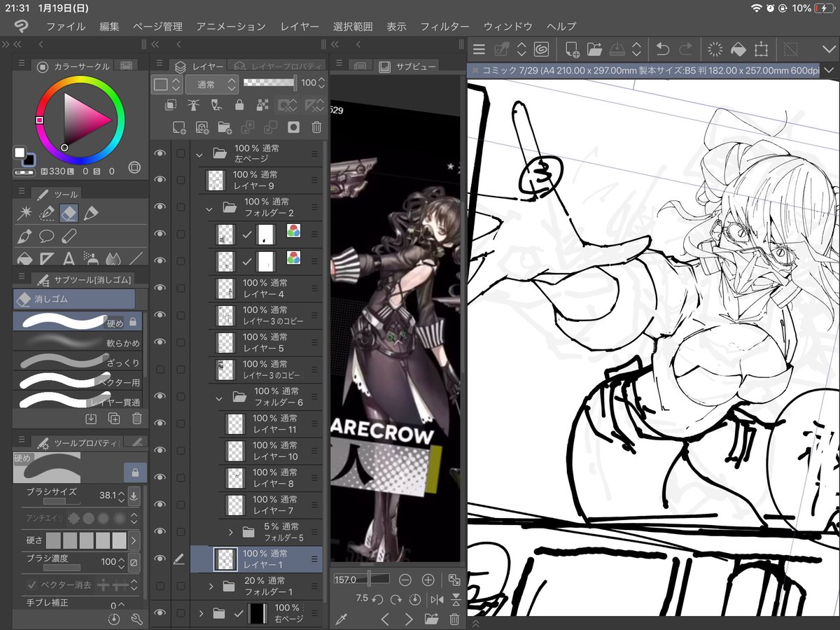The width and height of the screenshot is (840, 630).
Task: Toggle visibility of レイヤー 1
Action: tap(160, 559)
